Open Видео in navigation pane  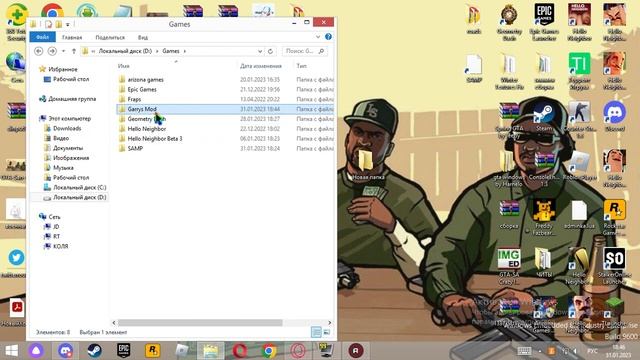(x=61, y=138)
